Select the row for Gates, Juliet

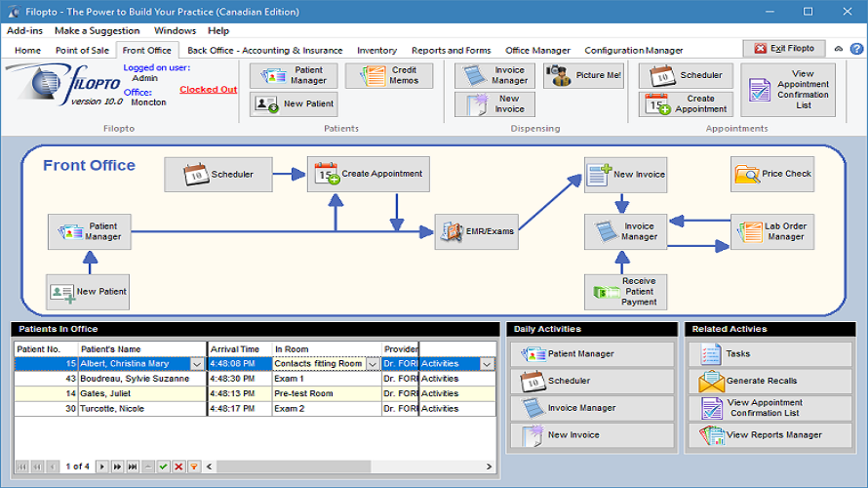tap(256, 394)
